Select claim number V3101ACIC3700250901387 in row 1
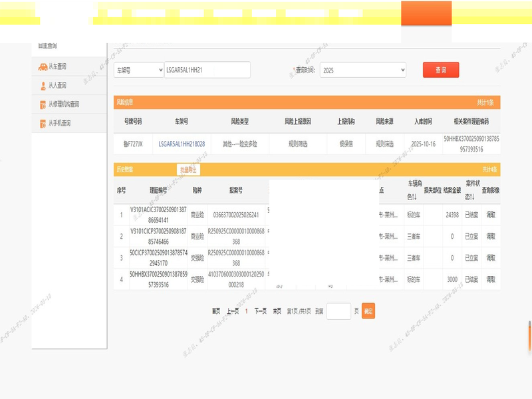Image resolution: width=532 pixels, height=399 pixels. [x=158, y=215]
